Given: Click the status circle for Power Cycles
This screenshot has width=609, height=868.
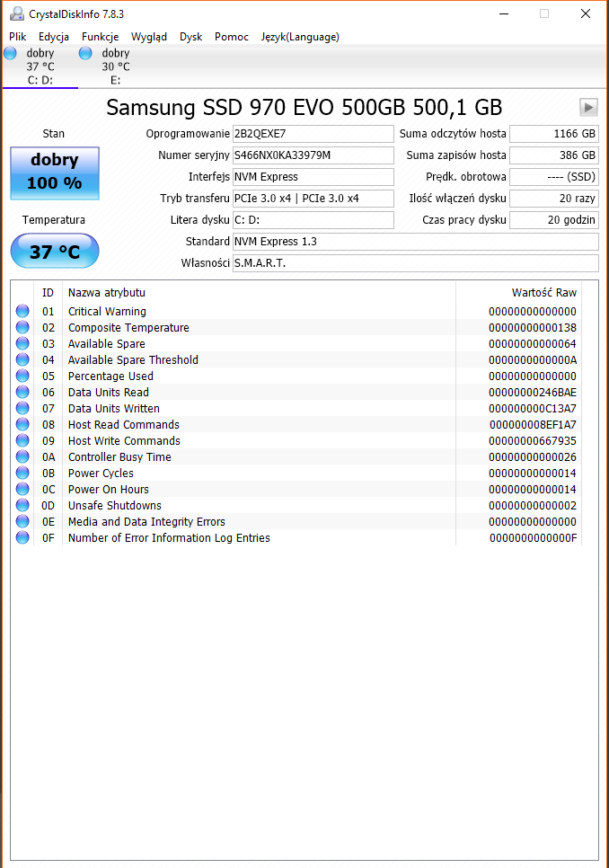Looking at the screenshot, I should pos(22,473).
